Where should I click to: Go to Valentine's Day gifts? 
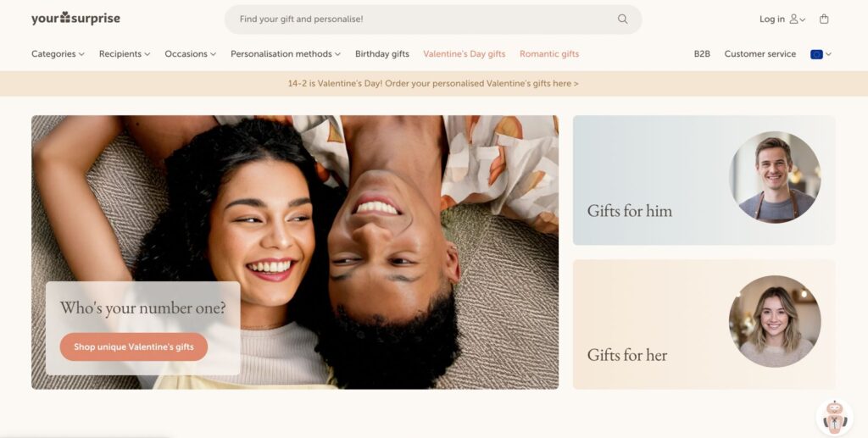click(x=465, y=53)
